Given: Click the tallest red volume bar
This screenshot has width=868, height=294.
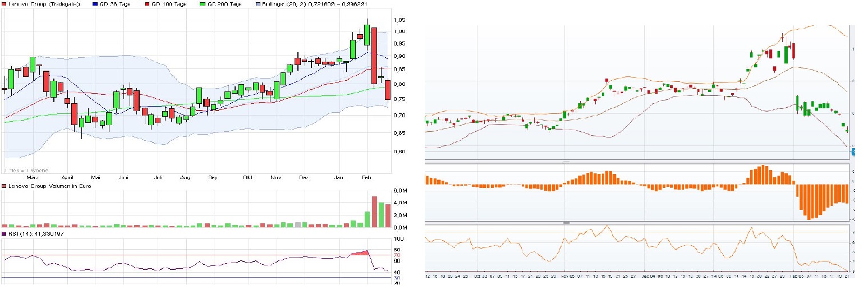Looking at the screenshot, I should [374, 212].
